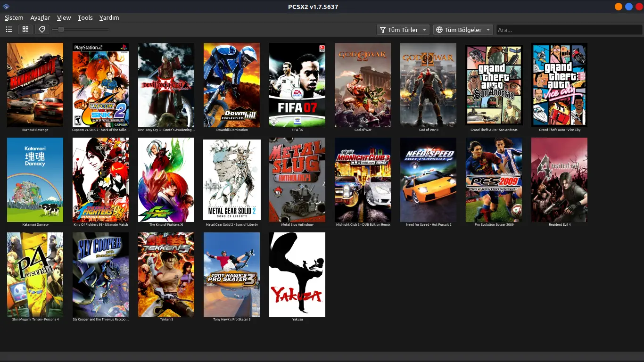This screenshot has height=362, width=644.
Task: Select the FIFA 07 cover
Action: [297, 85]
